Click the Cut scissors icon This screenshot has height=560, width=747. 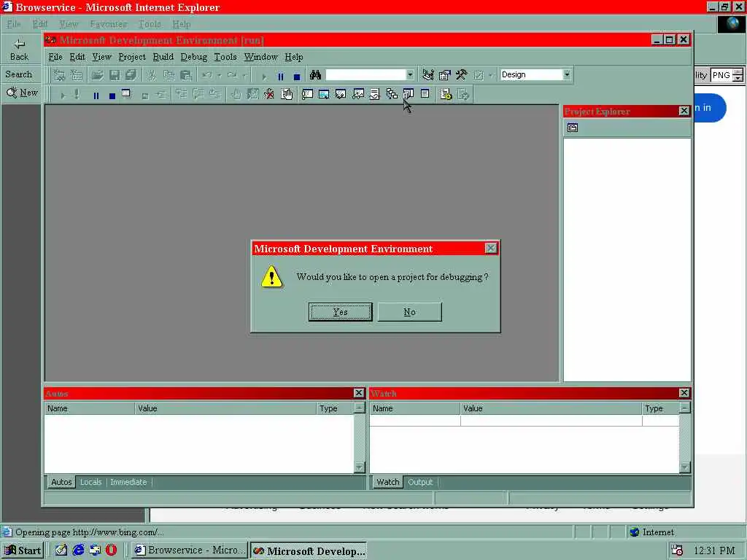coord(152,75)
